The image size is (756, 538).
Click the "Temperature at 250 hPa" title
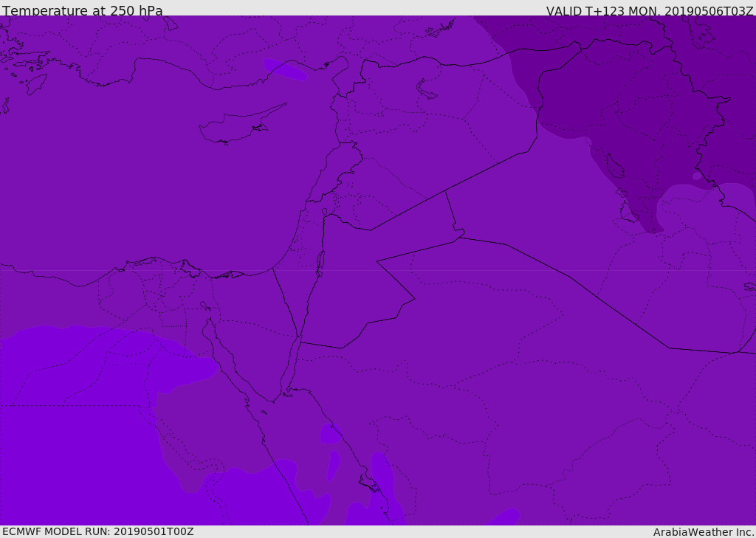[x=83, y=10]
